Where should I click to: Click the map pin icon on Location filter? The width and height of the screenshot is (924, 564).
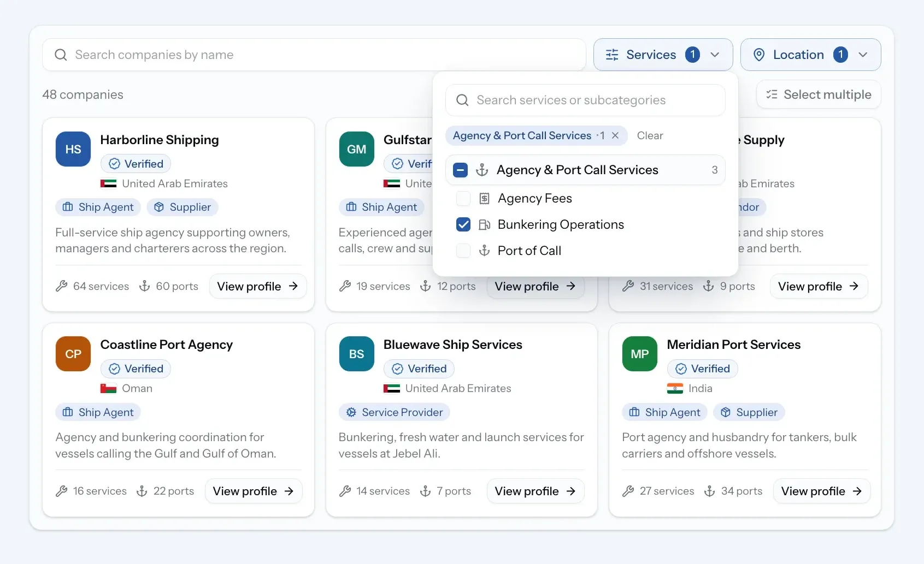point(759,55)
